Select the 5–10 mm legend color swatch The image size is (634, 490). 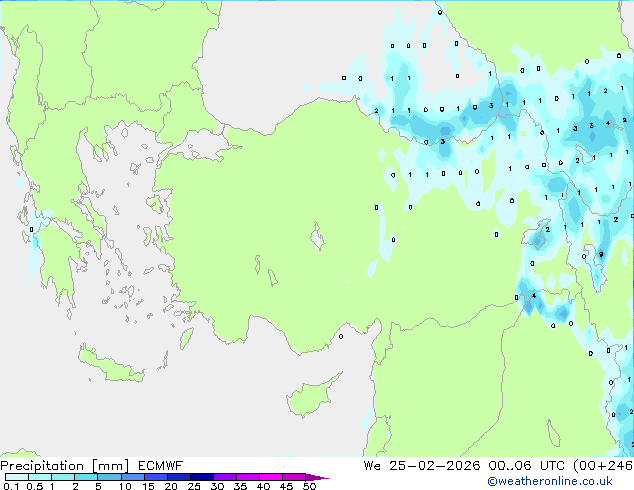(x=109, y=477)
